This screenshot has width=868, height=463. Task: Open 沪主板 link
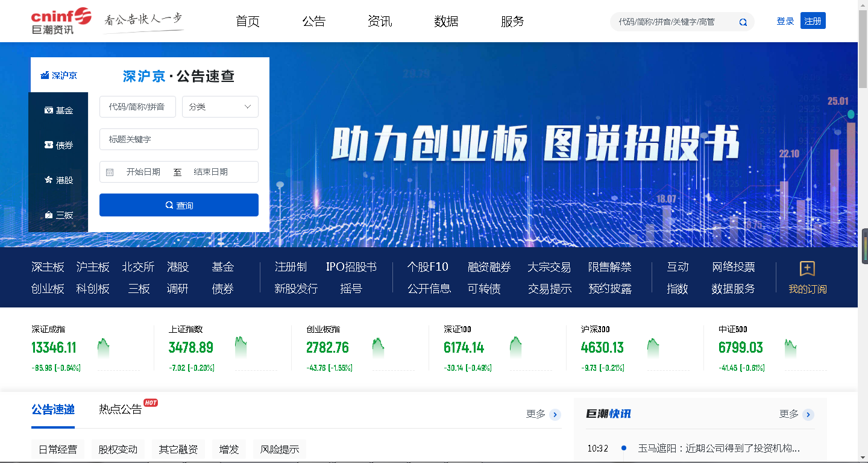(93, 267)
